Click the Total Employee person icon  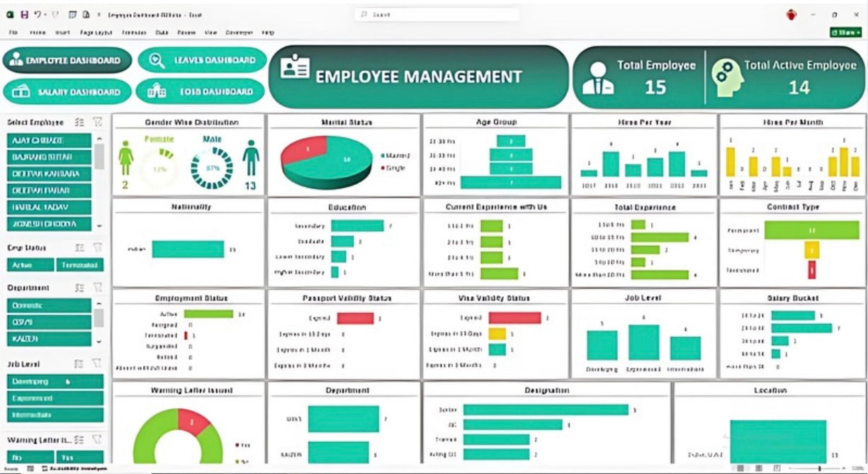point(597,78)
